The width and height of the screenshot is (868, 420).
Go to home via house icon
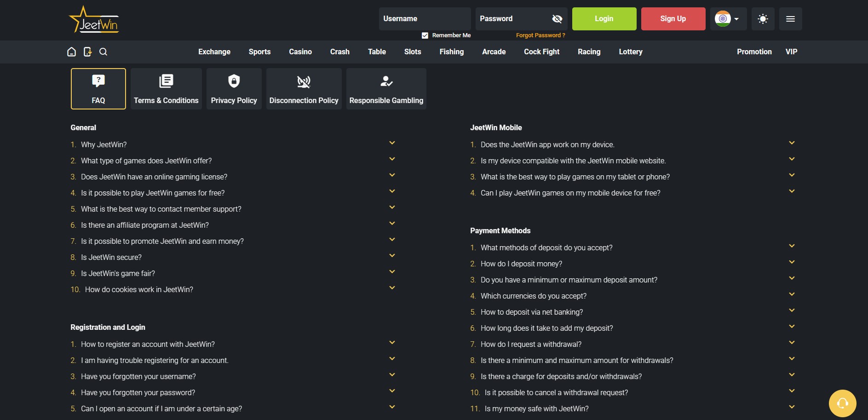pyautogui.click(x=71, y=52)
